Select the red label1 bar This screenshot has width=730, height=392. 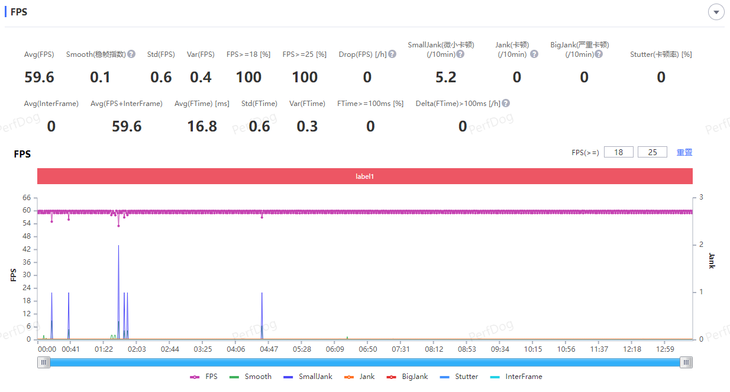point(365,176)
